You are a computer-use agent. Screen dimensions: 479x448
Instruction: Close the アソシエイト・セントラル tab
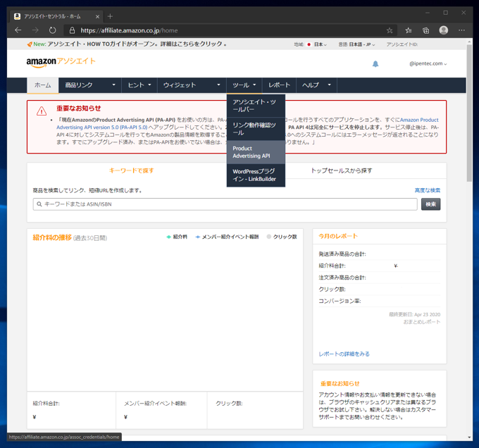[97, 16]
